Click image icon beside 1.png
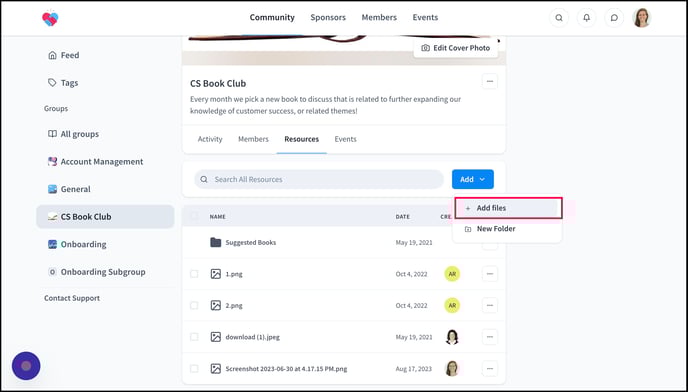Image resolution: width=688 pixels, height=392 pixels. (215, 274)
